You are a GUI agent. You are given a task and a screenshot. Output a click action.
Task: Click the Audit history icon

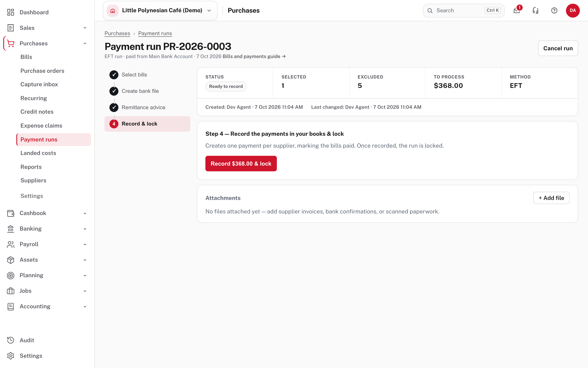10,340
